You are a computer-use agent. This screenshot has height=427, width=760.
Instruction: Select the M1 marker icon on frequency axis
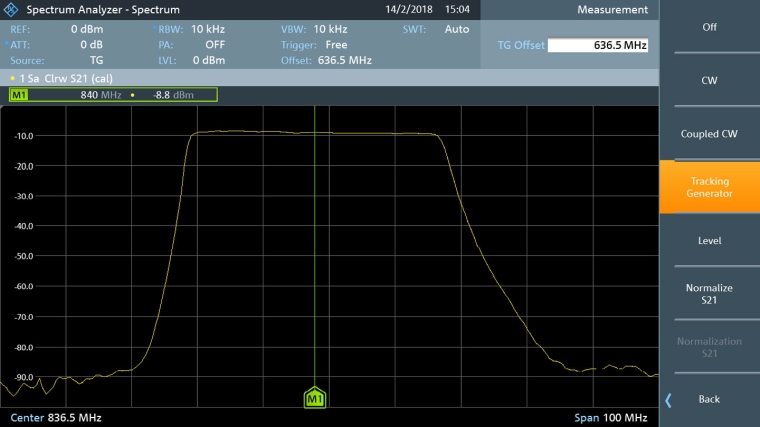click(315, 399)
